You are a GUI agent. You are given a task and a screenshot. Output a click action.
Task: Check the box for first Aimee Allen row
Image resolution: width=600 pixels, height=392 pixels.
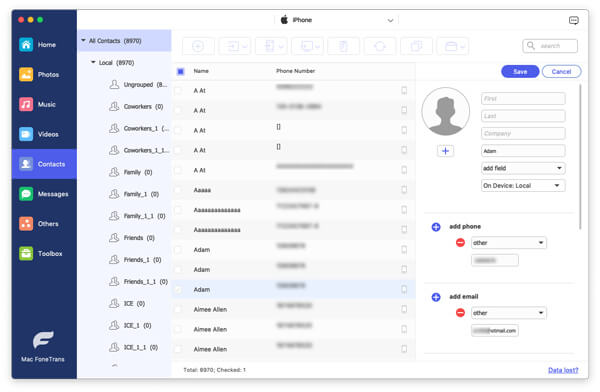[x=178, y=309]
